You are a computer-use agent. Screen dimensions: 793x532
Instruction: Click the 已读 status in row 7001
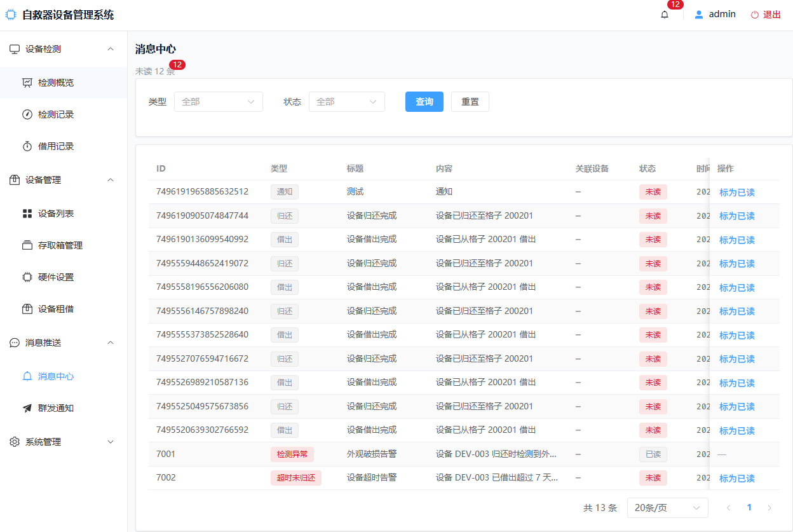click(x=653, y=454)
